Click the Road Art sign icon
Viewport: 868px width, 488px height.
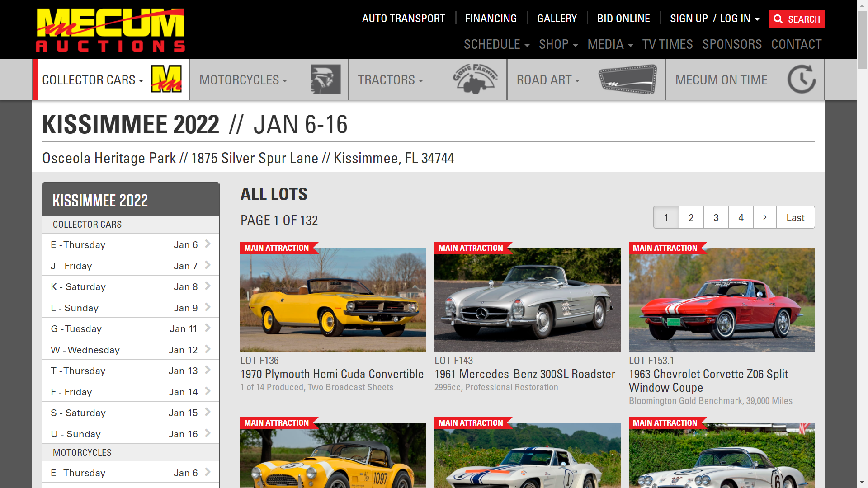click(x=627, y=80)
